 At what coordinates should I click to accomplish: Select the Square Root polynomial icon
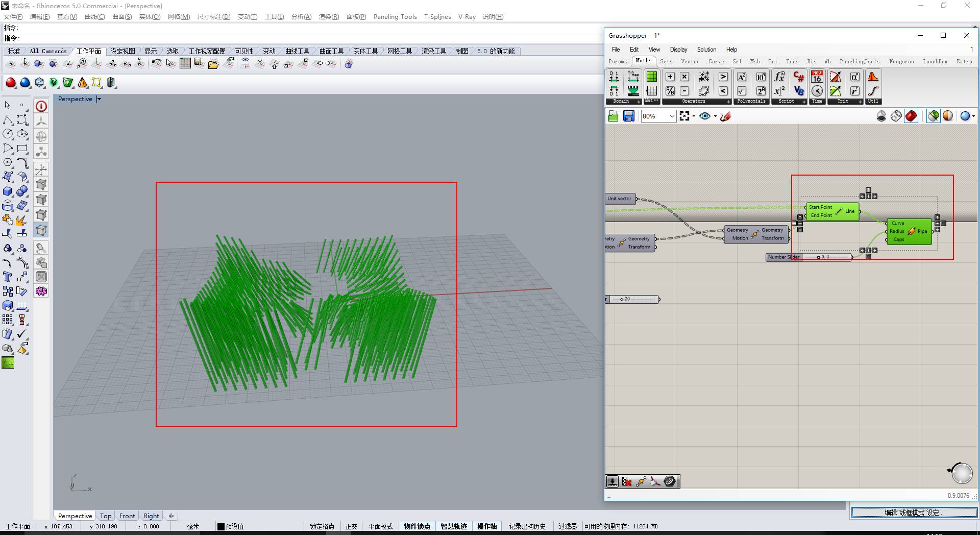(x=742, y=91)
